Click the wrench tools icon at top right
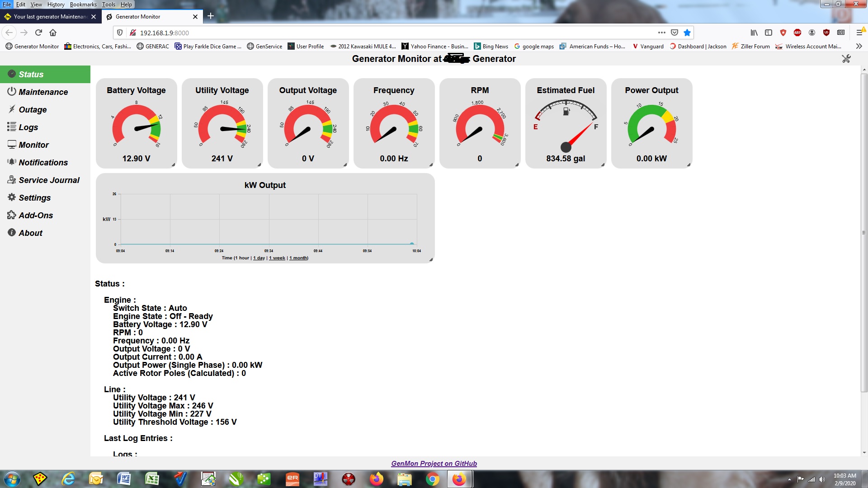This screenshot has width=868, height=488. point(846,59)
